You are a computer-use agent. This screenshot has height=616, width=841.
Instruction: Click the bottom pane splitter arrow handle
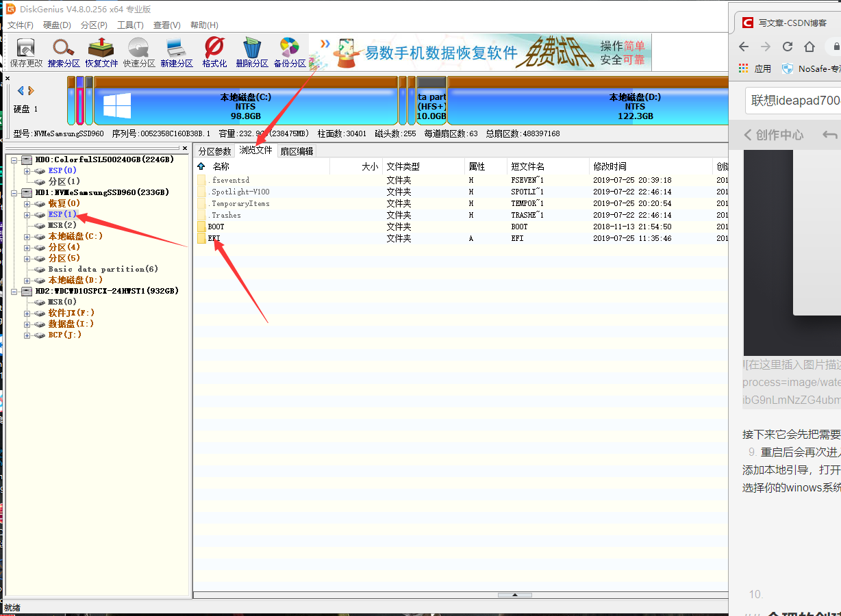514,595
